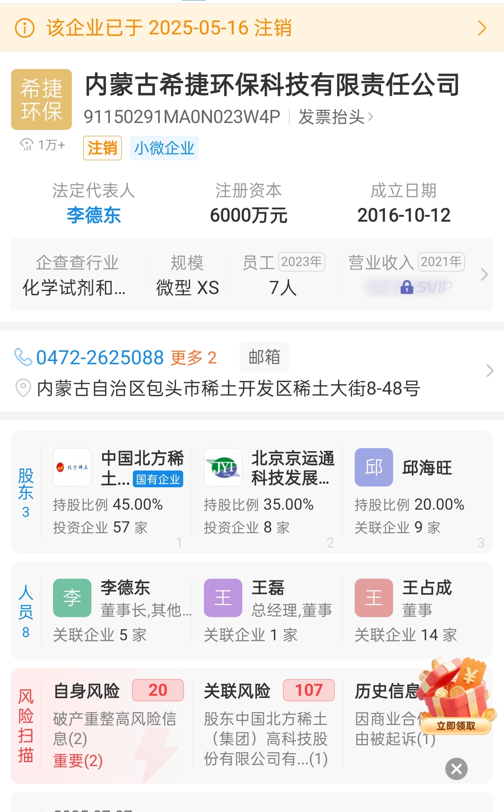Tap red 王 avatar for 王占成

[374, 598]
